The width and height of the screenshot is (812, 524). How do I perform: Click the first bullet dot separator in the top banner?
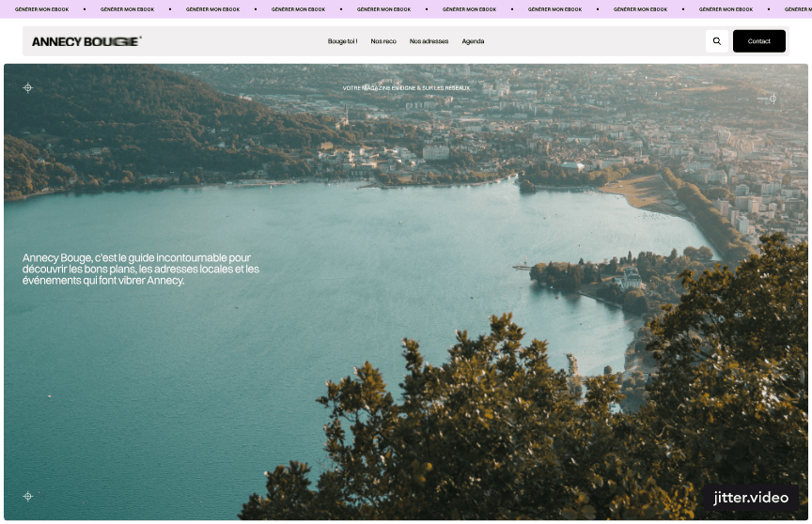84,9
